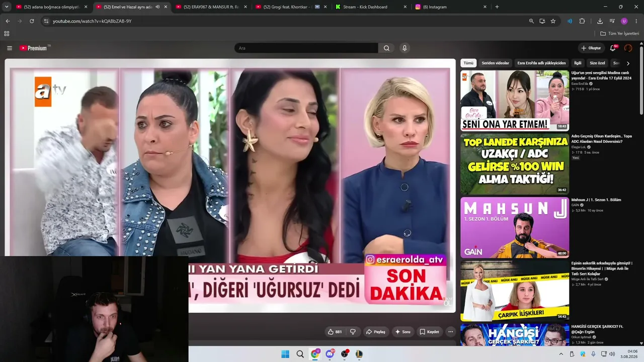Open TOP LANEDE KARŞINIZA video thumbnail
The width and height of the screenshot is (644, 362).
[515, 164]
